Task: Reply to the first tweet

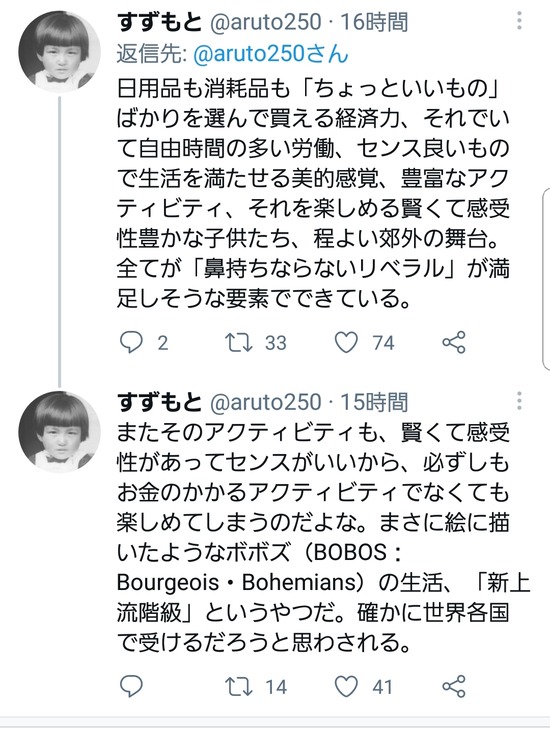Action: point(131,343)
